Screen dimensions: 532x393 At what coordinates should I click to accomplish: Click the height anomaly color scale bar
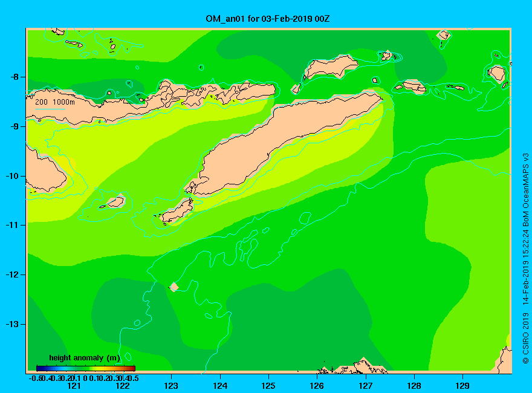point(86,368)
